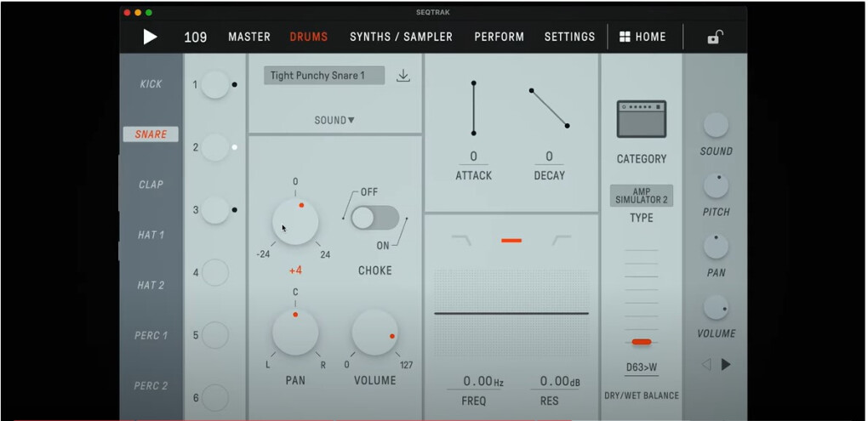Screen dimensions: 868x421
Task: Click the Tight Punchy Snare 1 name field
Action: [324, 76]
